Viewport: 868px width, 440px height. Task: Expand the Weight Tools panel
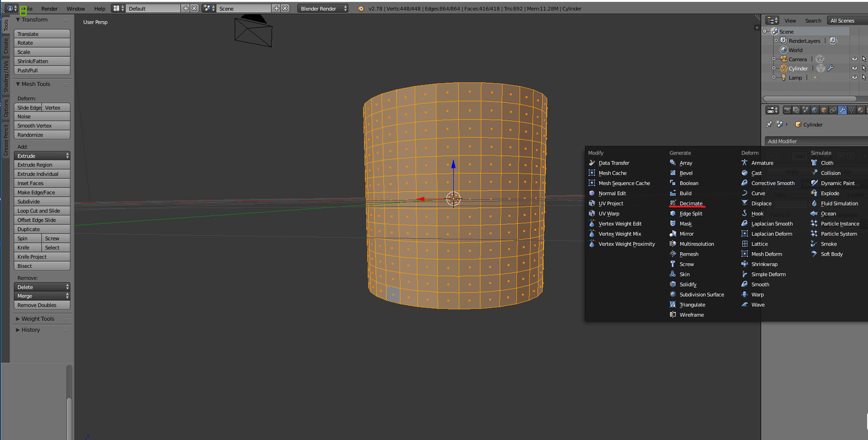click(x=38, y=319)
